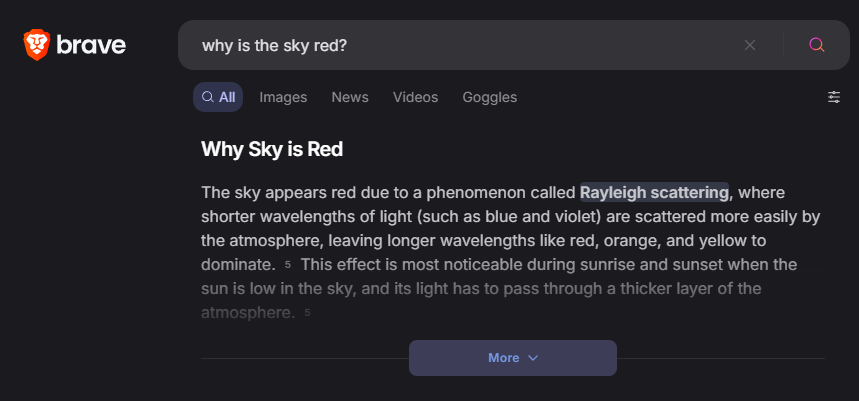Click highlighted "Rayleigh scattering" term

click(654, 192)
